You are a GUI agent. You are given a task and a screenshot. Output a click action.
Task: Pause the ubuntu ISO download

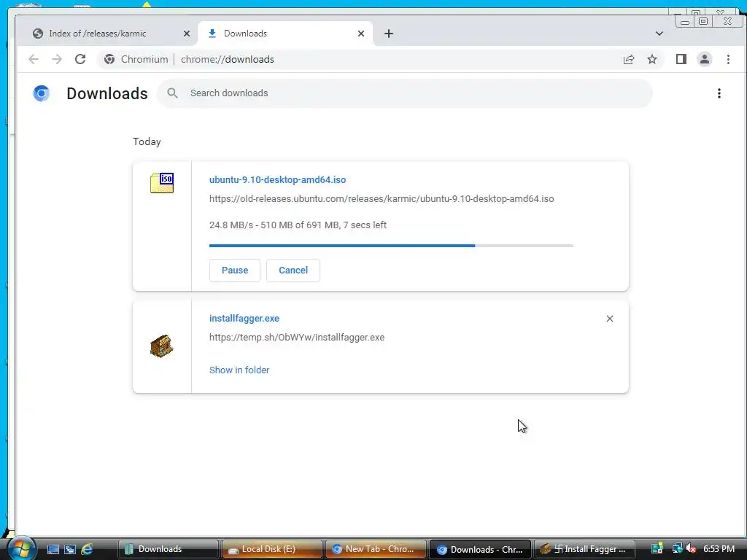pyautogui.click(x=235, y=271)
